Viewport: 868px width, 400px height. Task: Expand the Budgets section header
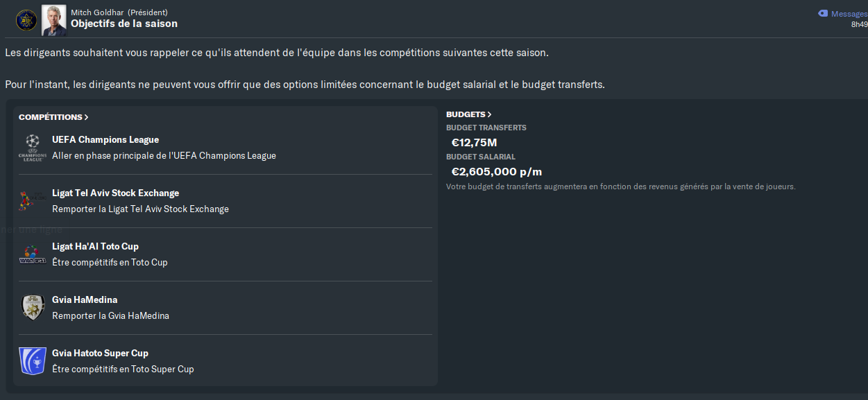(x=468, y=114)
